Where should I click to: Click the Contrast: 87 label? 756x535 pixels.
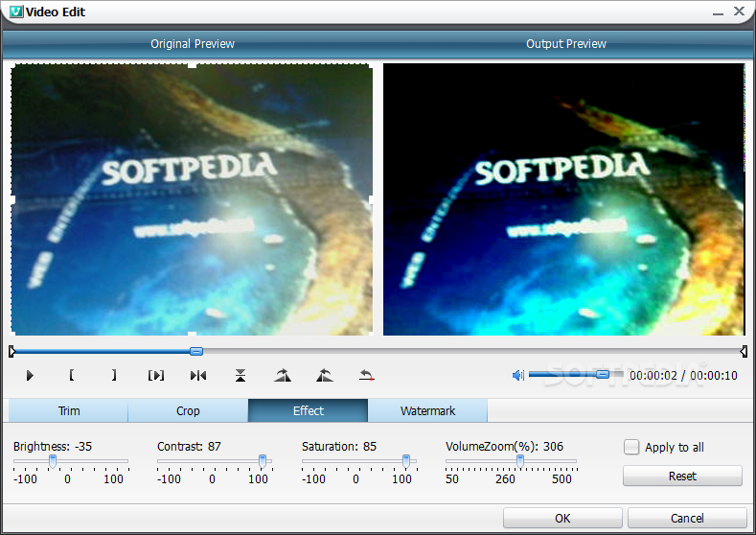click(189, 446)
